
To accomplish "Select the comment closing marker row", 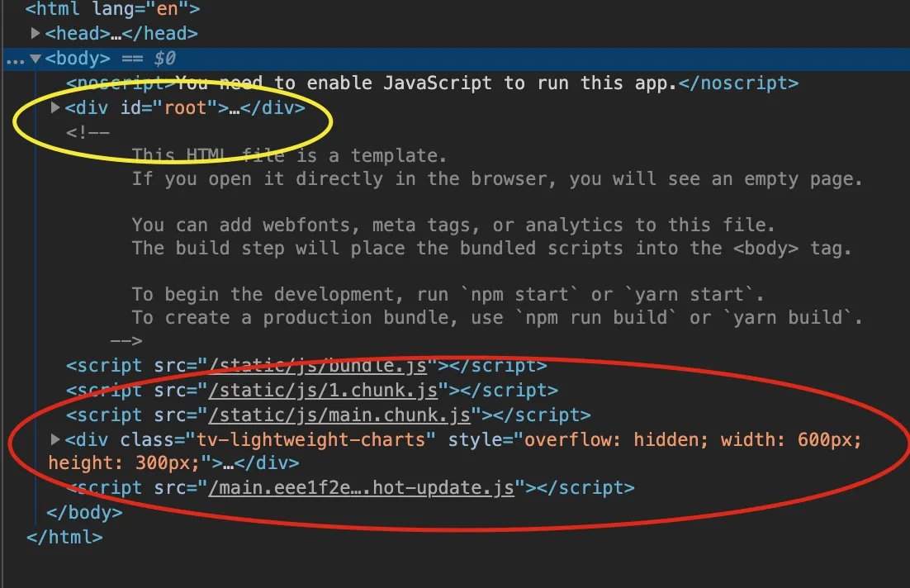I will point(126,341).
